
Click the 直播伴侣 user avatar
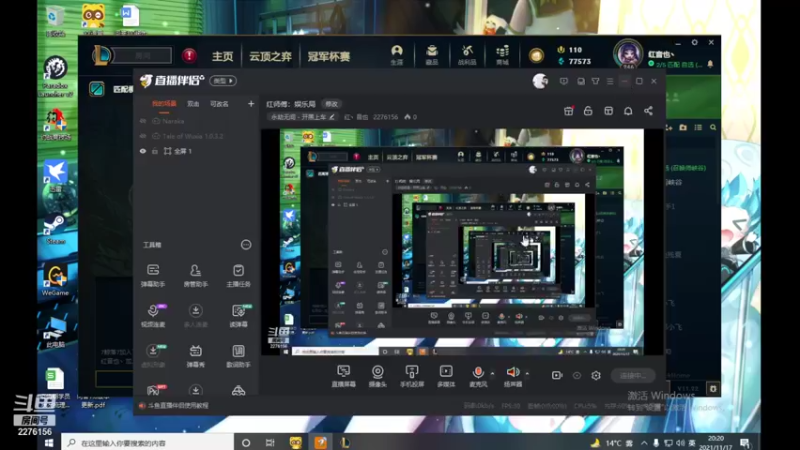click(x=540, y=81)
